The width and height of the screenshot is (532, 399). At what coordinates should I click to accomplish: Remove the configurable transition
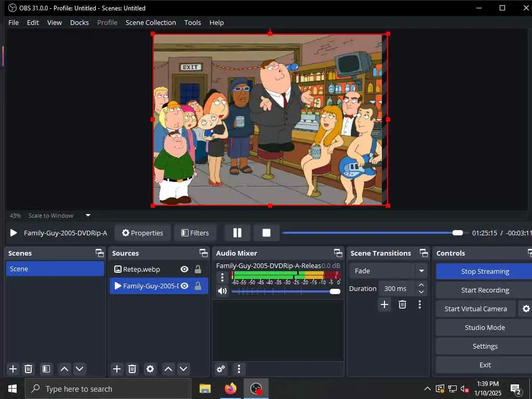click(x=403, y=304)
